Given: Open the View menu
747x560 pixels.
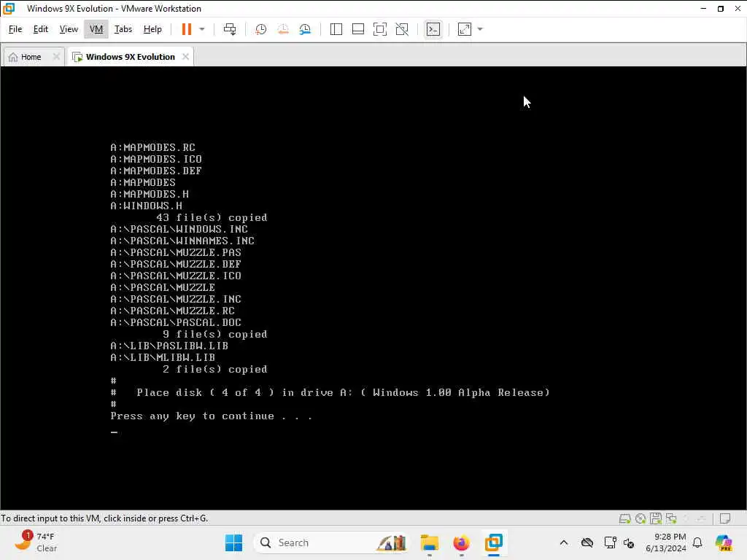Looking at the screenshot, I should point(69,29).
